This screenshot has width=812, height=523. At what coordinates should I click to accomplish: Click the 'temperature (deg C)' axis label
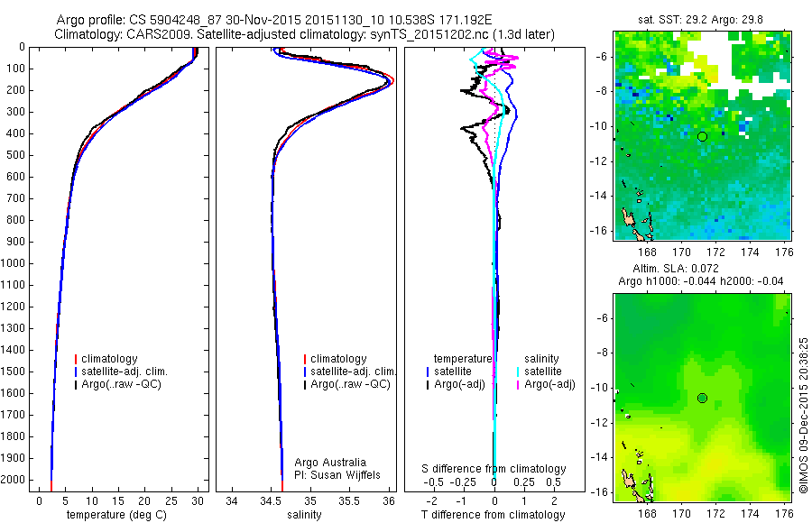tap(116, 515)
